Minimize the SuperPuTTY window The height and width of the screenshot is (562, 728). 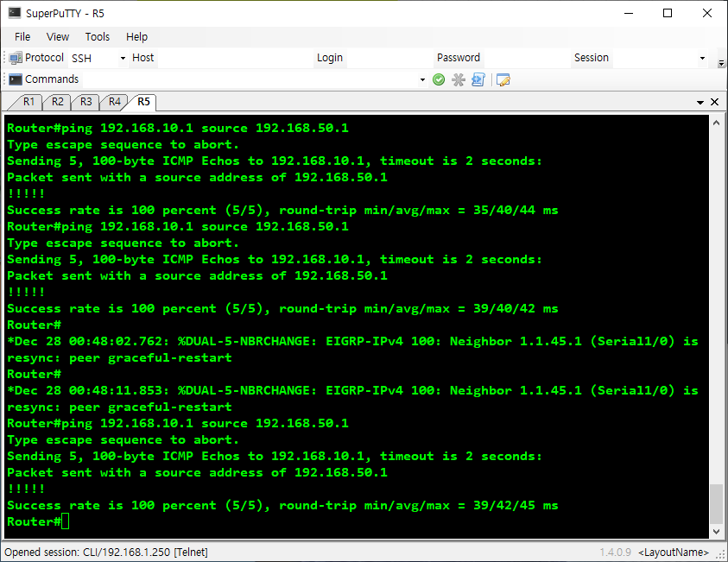click(x=629, y=13)
